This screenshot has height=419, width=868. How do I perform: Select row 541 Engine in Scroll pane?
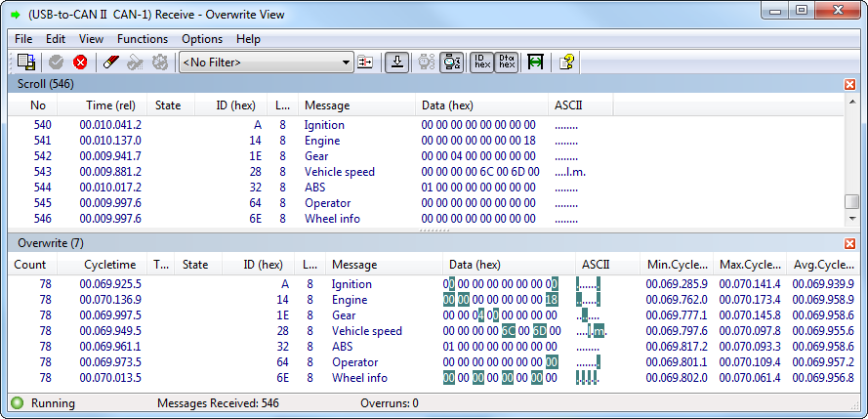click(427, 141)
